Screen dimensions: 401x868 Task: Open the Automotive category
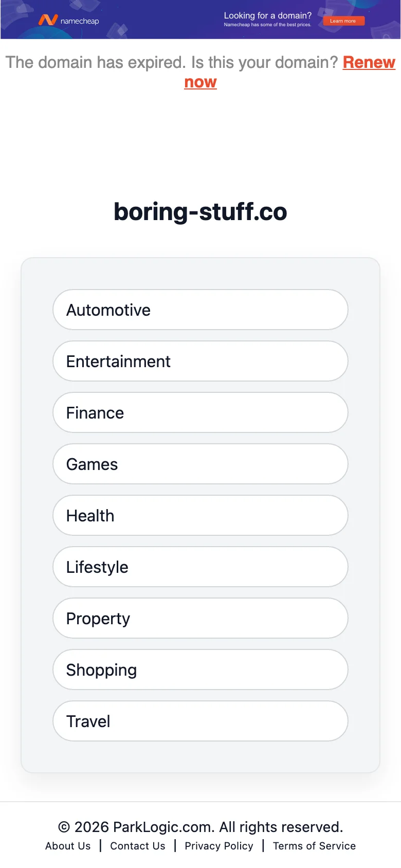click(200, 310)
